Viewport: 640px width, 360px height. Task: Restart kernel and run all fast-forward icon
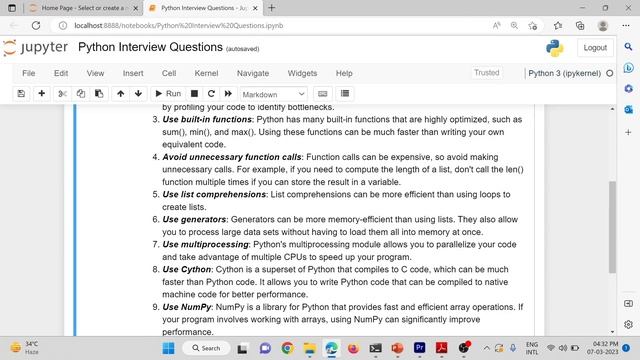228,94
